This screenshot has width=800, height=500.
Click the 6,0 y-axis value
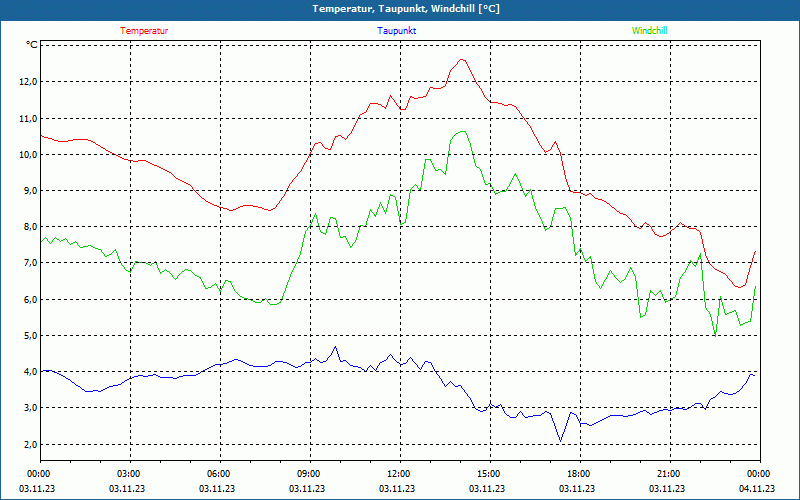click(31, 299)
